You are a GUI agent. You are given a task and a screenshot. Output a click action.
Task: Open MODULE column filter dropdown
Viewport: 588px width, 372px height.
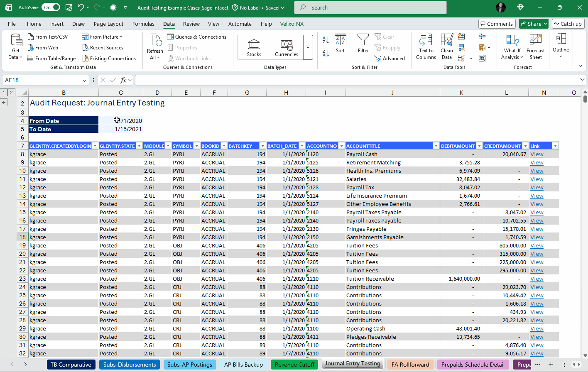(168, 146)
